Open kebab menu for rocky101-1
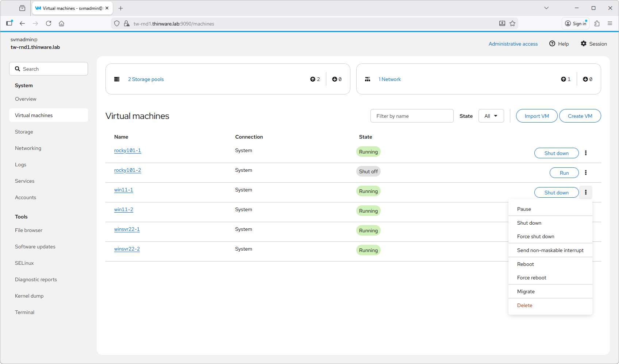619x364 pixels. pos(586,153)
